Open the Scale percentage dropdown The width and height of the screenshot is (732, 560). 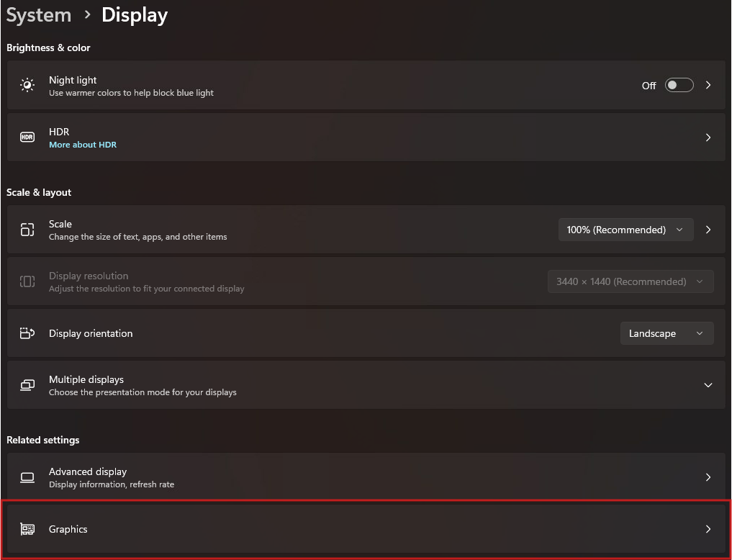click(x=625, y=229)
